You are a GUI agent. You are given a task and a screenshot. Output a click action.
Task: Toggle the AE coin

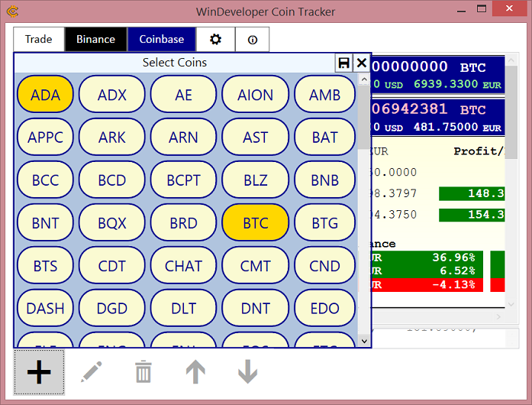pos(183,94)
